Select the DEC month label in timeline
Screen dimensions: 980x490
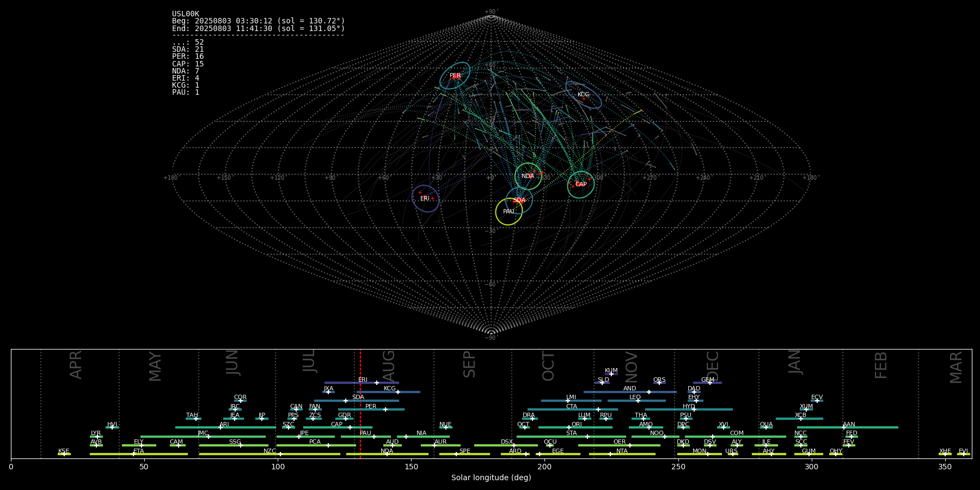point(712,366)
